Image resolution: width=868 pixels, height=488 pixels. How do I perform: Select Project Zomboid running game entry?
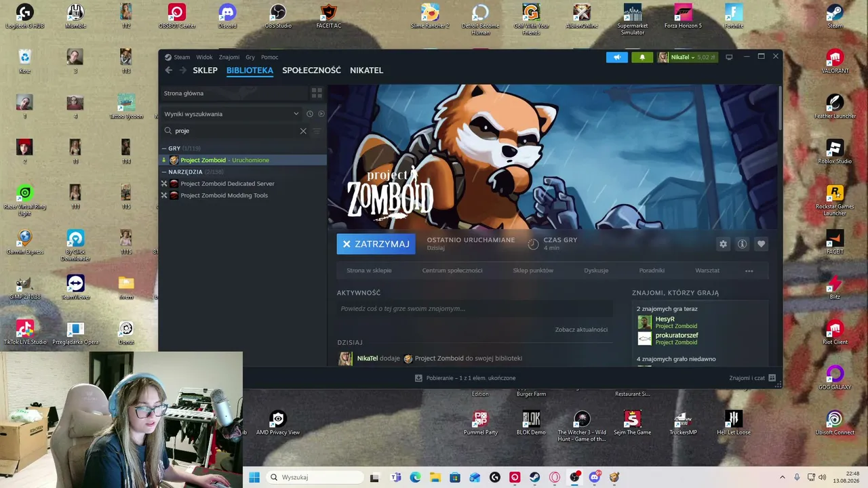pyautogui.click(x=243, y=160)
